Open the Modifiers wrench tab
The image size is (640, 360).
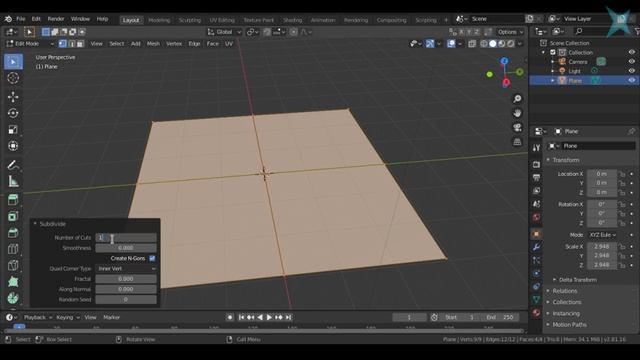(x=536, y=247)
